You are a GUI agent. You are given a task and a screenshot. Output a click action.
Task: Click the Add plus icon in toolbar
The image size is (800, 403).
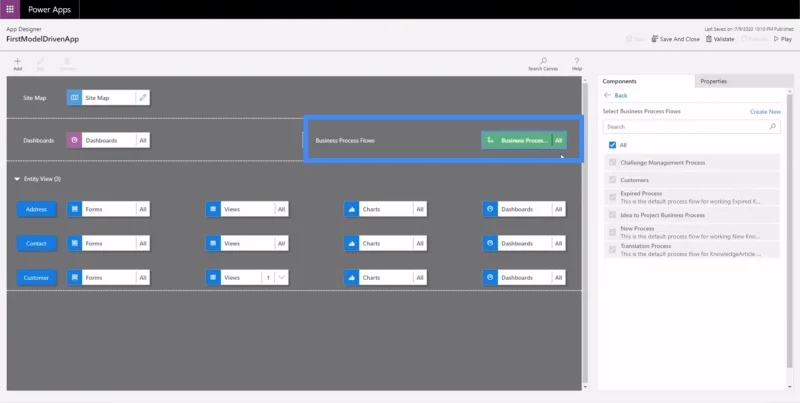[x=17, y=61]
